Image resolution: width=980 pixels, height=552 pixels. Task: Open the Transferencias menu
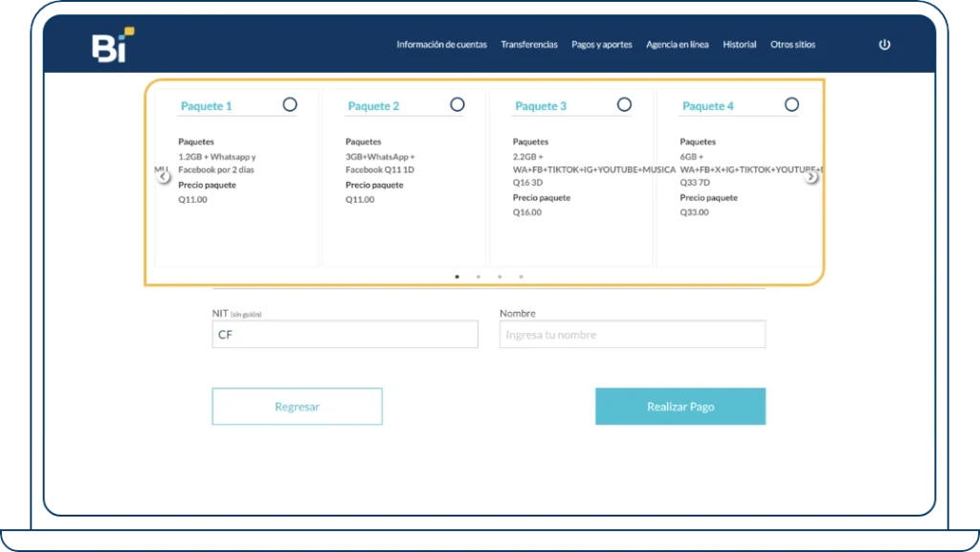pyautogui.click(x=529, y=45)
